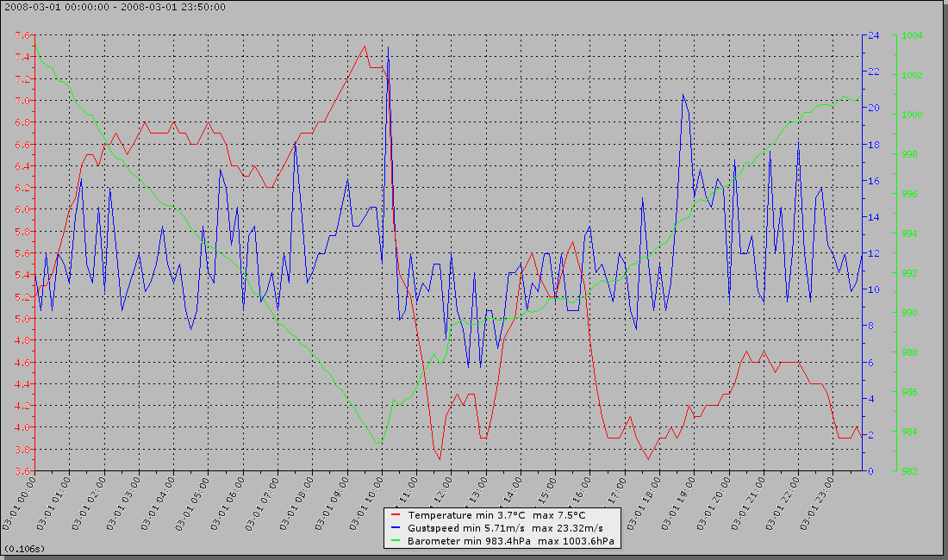
Task: Click the (0.106s) render time text
Action: (24, 548)
